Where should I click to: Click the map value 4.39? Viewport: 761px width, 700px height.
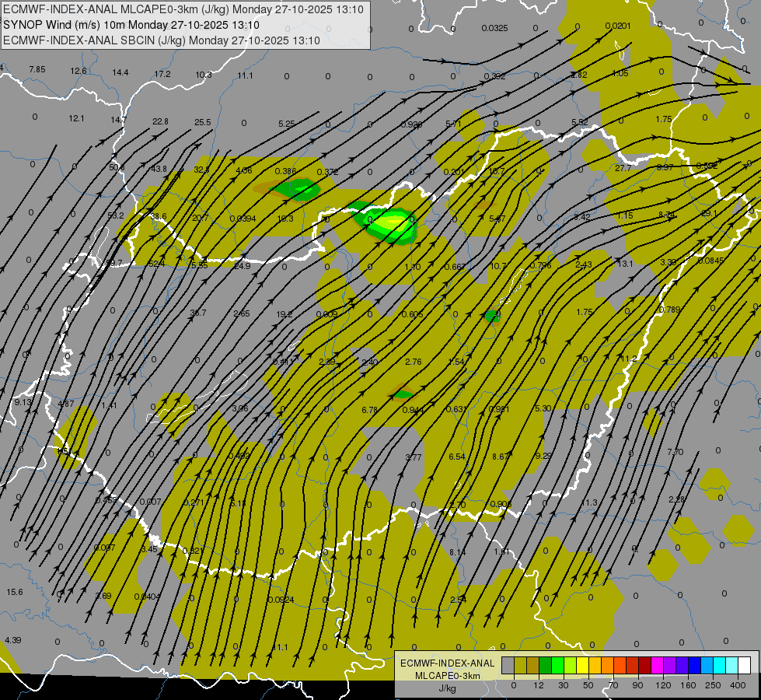[12, 640]
